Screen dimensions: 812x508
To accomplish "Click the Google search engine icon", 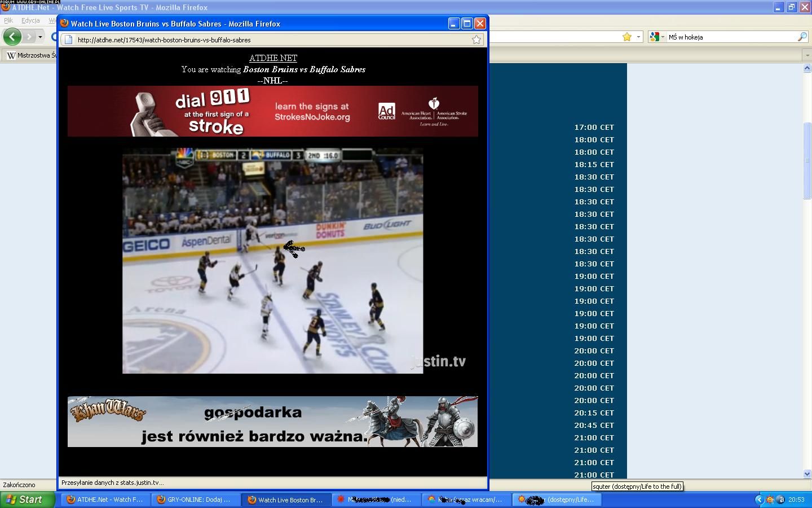I will click(x=654, y=37).
